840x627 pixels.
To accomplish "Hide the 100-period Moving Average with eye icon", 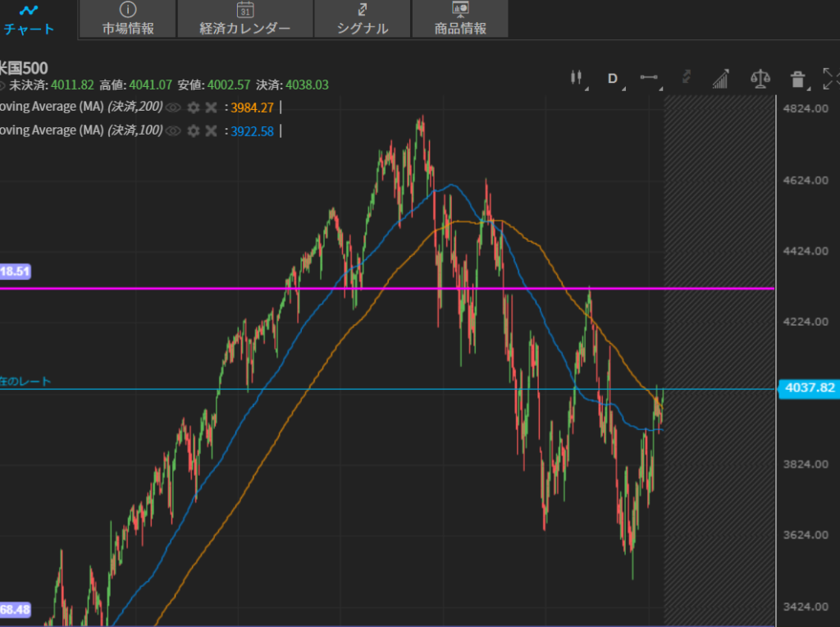I will click(x=172, y=130).
